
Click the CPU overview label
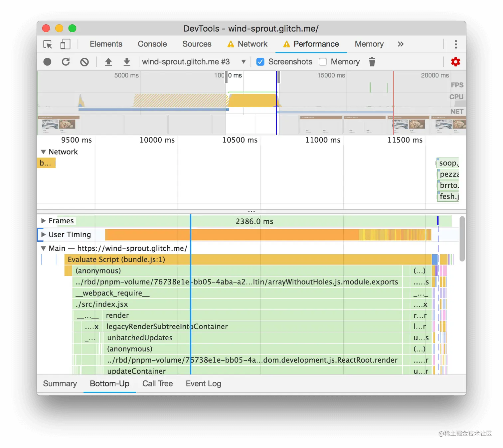[x=456, y=97]
